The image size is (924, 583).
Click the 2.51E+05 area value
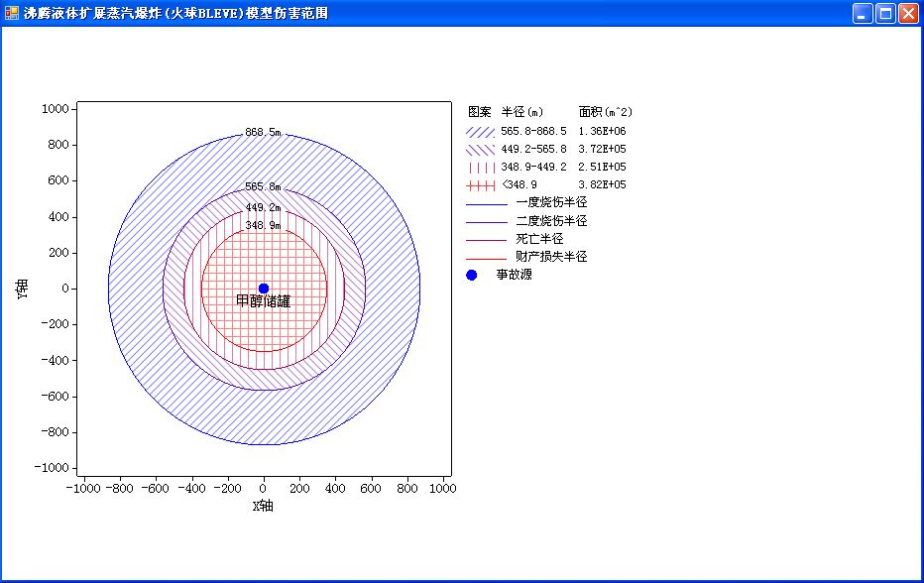[x=602, y=167]
